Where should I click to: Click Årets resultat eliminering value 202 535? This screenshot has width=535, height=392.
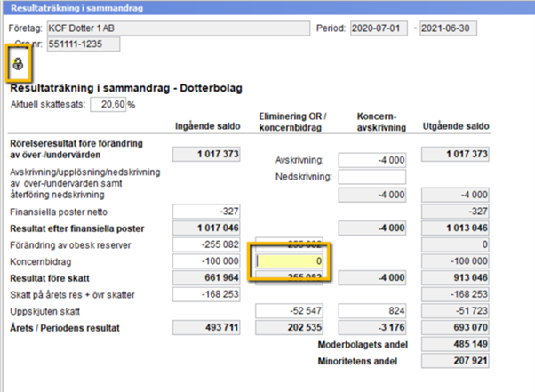[x=289, y=327]
